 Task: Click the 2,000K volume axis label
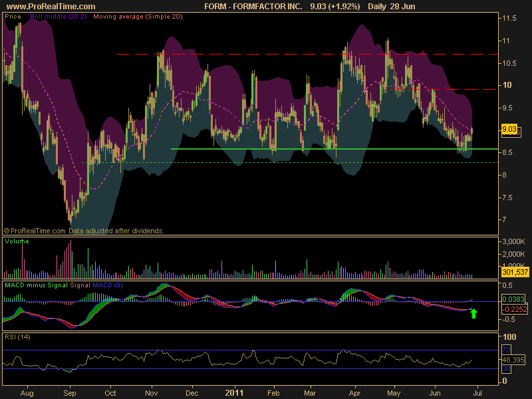(513, 254)
